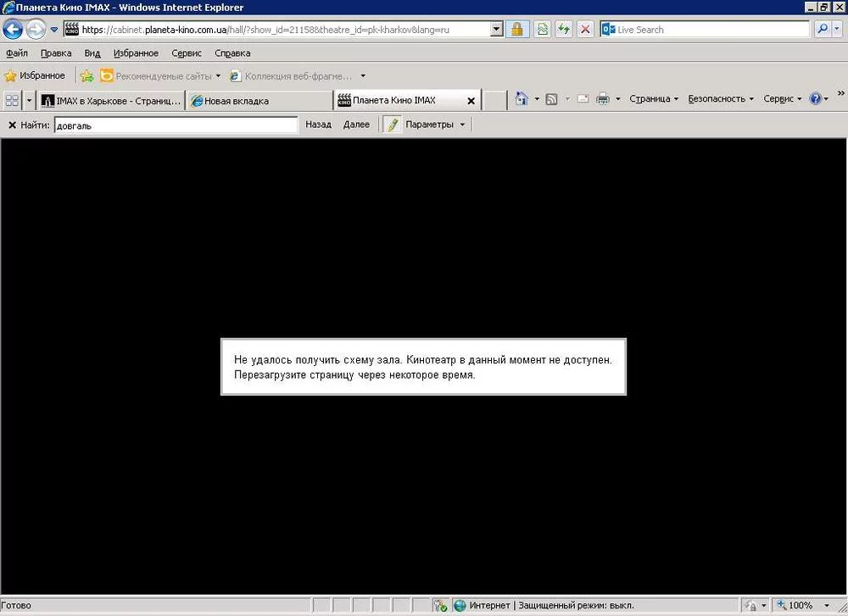Click the error message about схему зала
This screenshot has height=616, width=848.
click(x=423, y=367)
